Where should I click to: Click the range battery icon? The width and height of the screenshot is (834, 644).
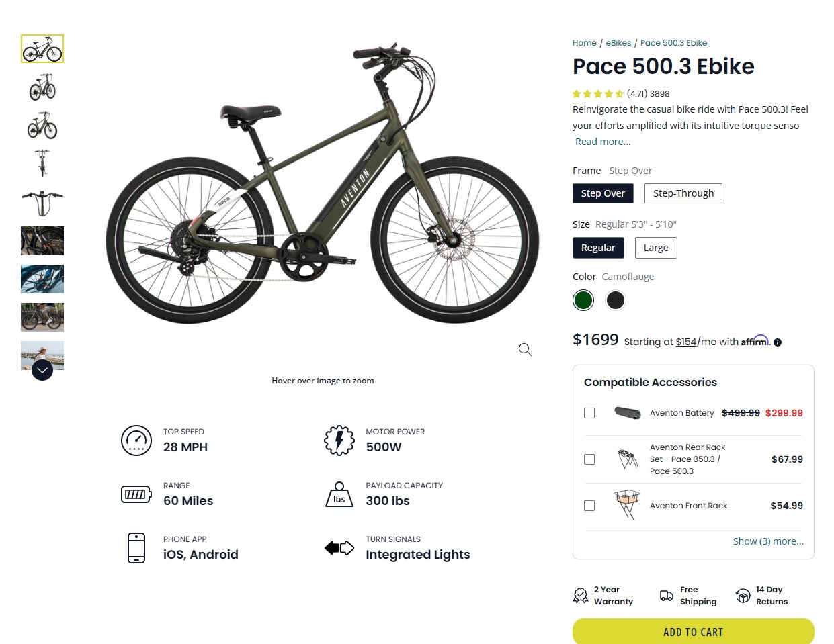pyautogui.click(x=136, y=494)
